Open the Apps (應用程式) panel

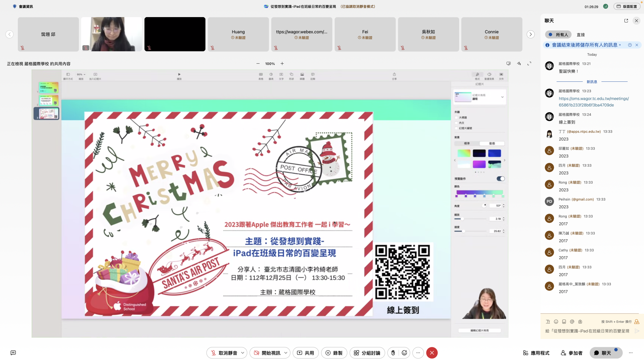point(536,353)
